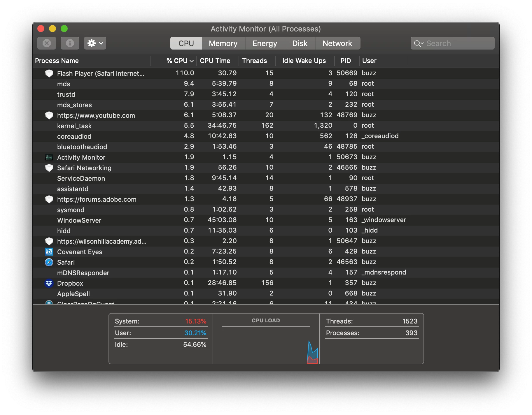Screen dimensions: 532x415
Task: Click the Processes 393 count
Action: click(411, 333)
